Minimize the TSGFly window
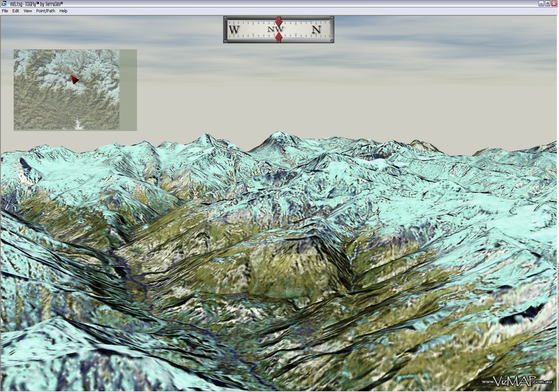 coord(541,3)
